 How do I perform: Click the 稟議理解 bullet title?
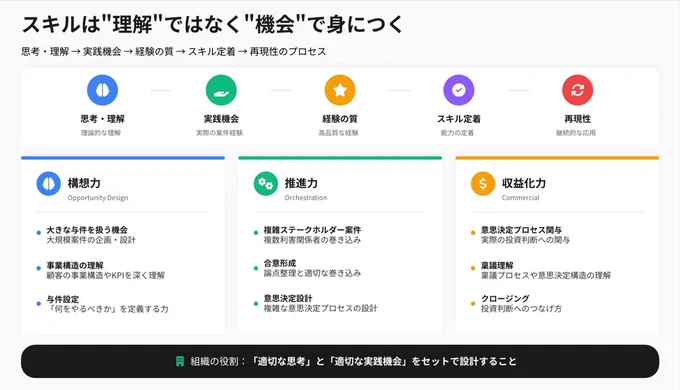[497, 265]
